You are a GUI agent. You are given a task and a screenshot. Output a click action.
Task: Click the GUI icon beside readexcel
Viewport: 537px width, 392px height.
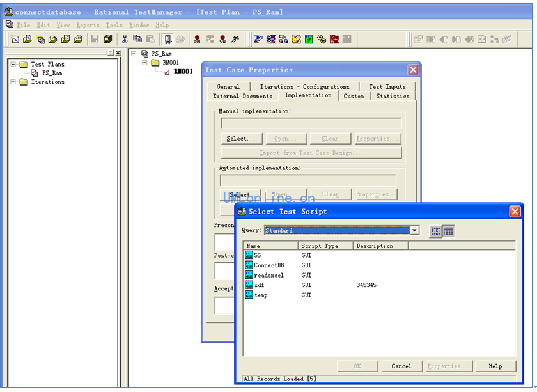[249, 275]
